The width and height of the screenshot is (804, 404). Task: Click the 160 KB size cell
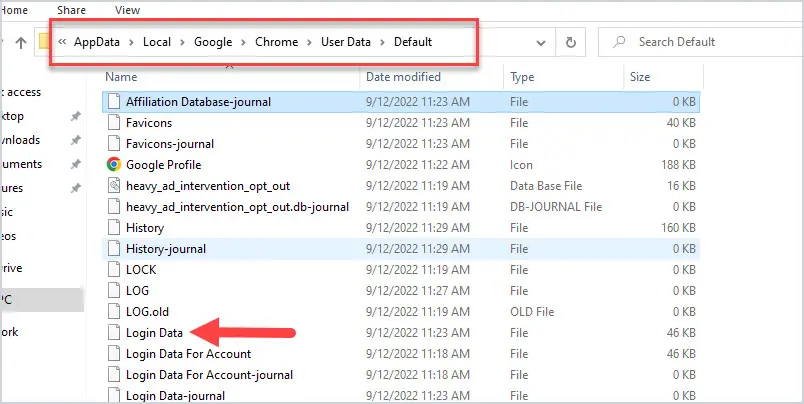(x=678, y=228)
